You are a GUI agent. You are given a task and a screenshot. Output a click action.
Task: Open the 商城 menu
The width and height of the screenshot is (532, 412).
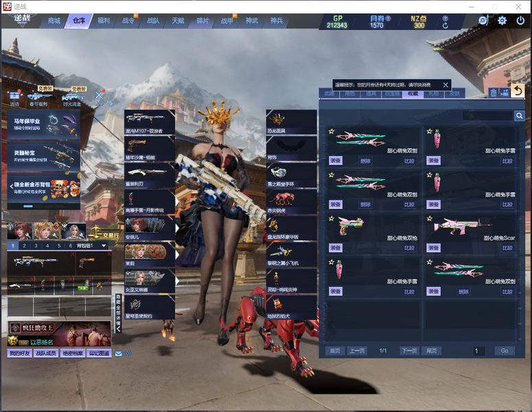tap(54, 21)
